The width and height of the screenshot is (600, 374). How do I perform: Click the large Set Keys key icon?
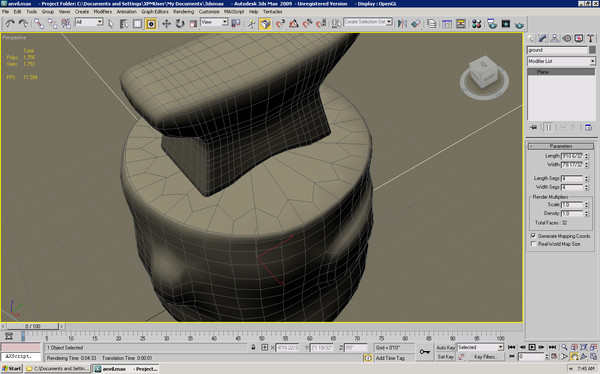coord(425,352)
